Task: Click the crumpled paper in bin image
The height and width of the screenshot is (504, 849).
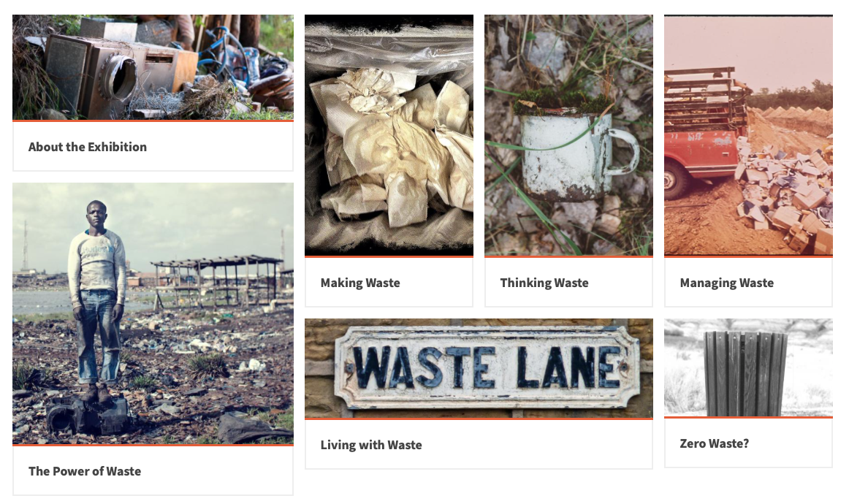Action: [x=389, y=135]
